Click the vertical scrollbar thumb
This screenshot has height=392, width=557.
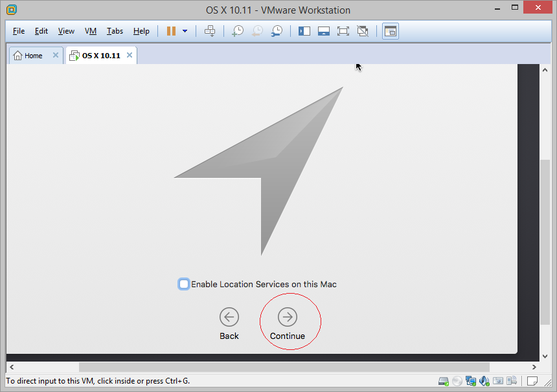[545, 242]
